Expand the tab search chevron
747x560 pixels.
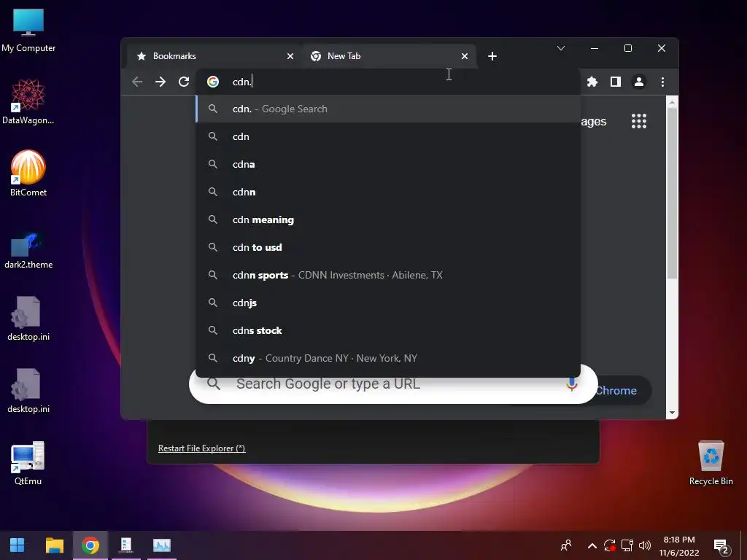[561, 48]
